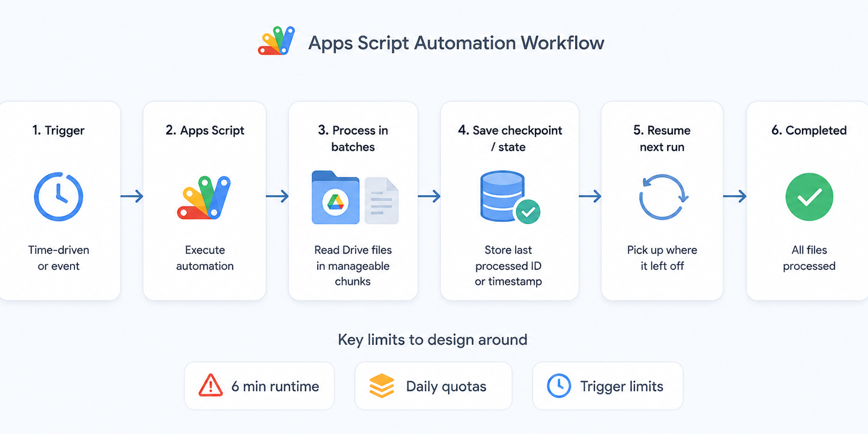Click the 'Key limits to design around' heading

tap(433, 340)
